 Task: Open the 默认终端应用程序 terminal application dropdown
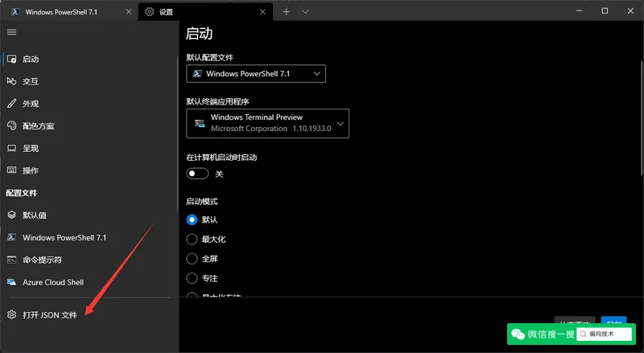pos(268,123)
